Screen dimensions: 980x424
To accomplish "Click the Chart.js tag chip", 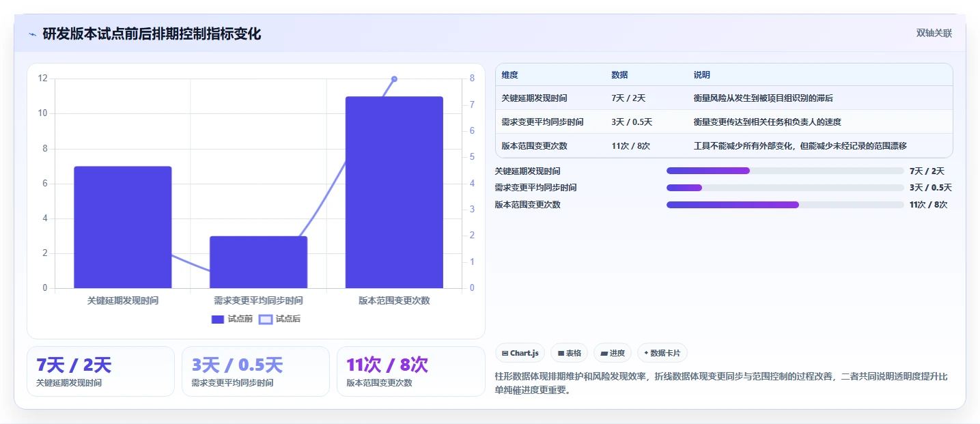I will pyautogui.click(x=520, y=353).
